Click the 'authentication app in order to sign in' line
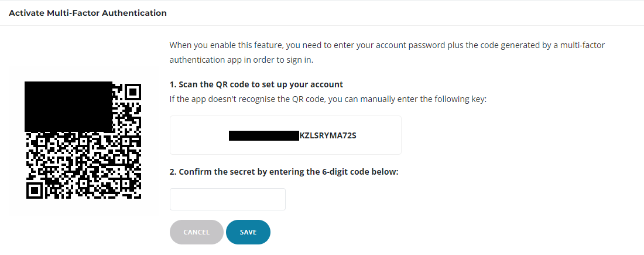Image resolution: width=644 pixels, height=255 pixels. (x=242, y=60)
